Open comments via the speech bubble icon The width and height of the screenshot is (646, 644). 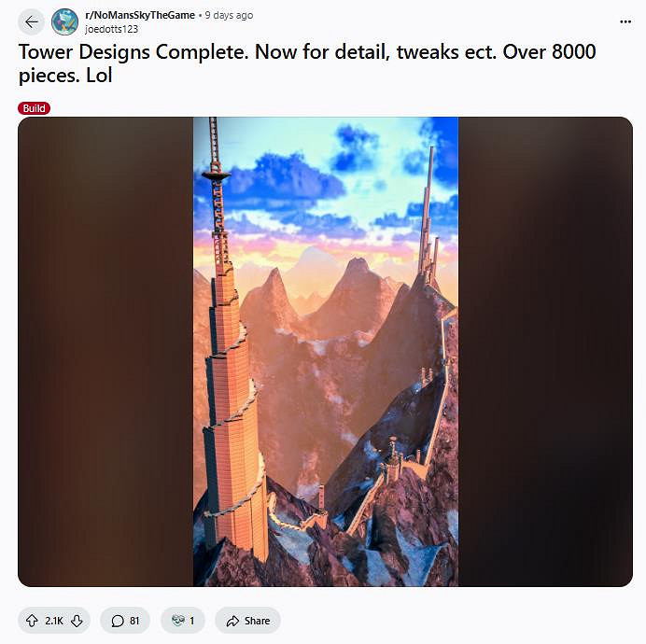click(x=118, y=621)
